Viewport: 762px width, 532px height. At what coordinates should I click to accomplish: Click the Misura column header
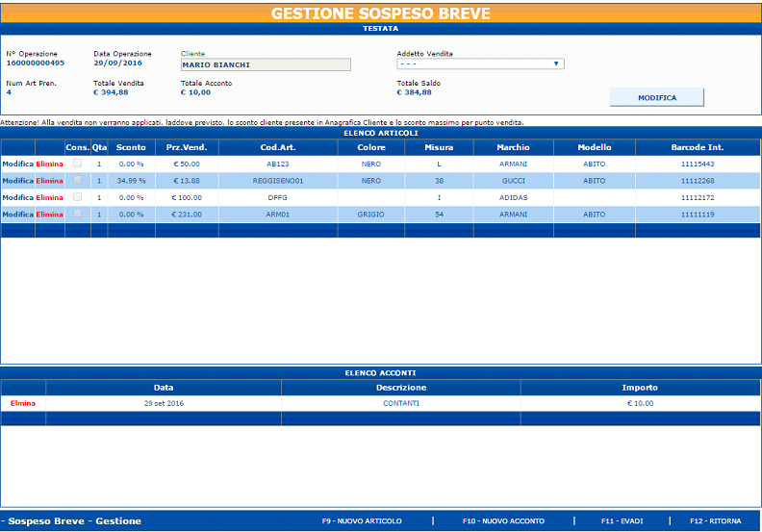tap(439, 147)
